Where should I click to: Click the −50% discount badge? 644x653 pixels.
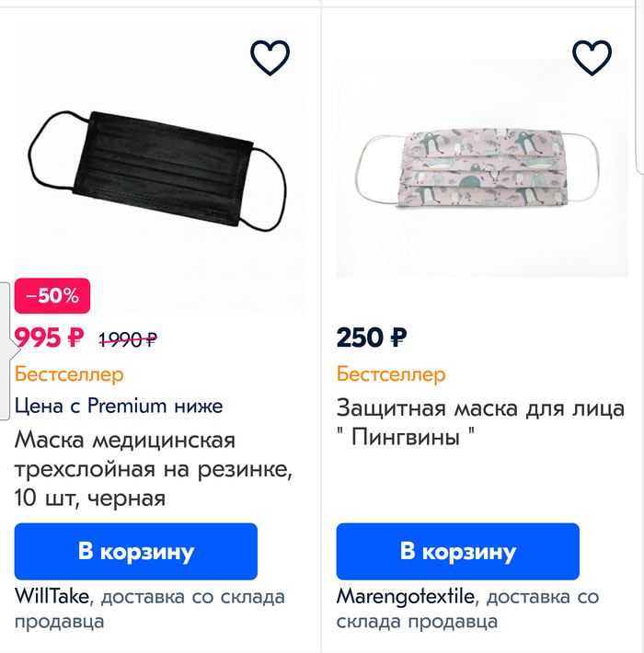tap(52, 296)
